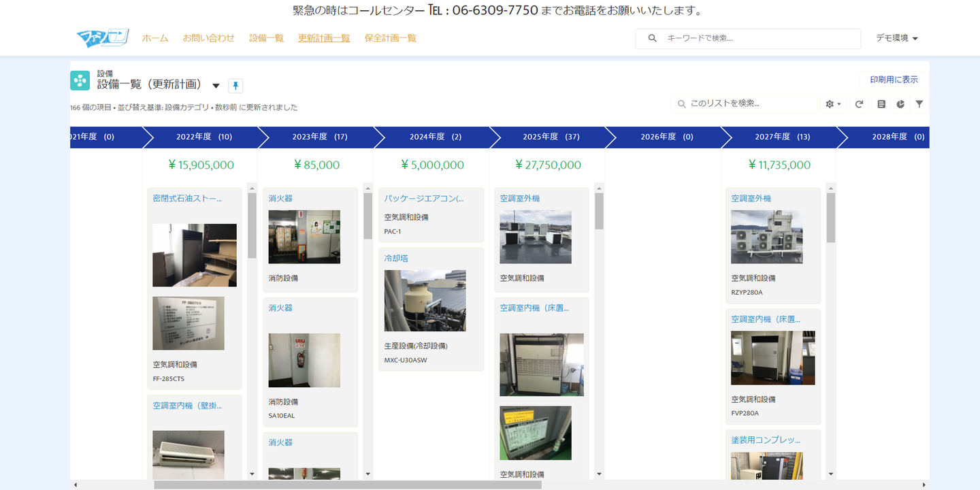Expand the 設備一覧（更新計画）list view picker

(x=216, y=86)
